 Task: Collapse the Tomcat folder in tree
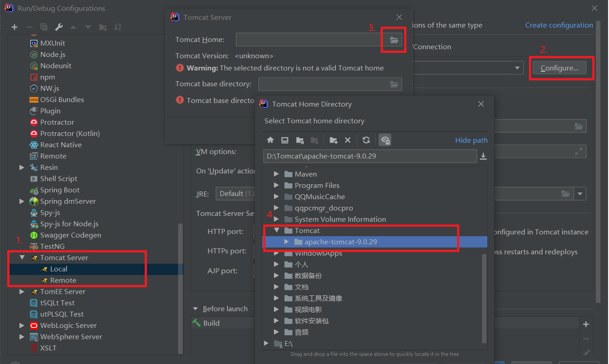(x=276, y=230)
